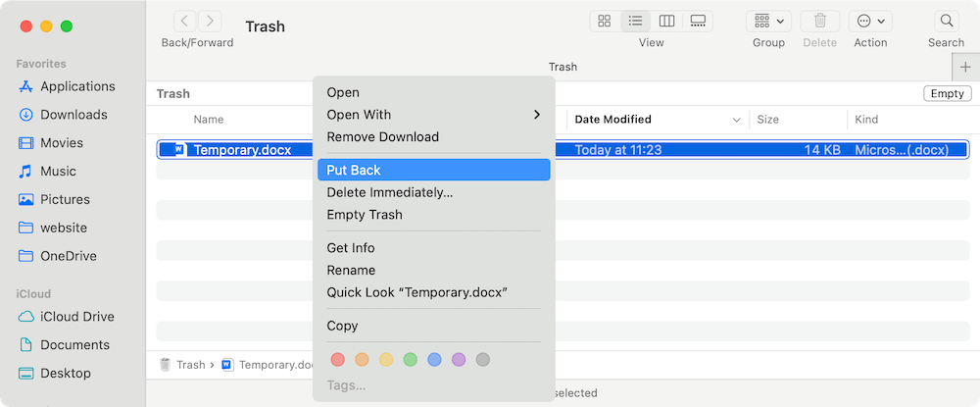Apply the red color tag
The height and width of the screenshot is (407, 980).
click(337, 360)
